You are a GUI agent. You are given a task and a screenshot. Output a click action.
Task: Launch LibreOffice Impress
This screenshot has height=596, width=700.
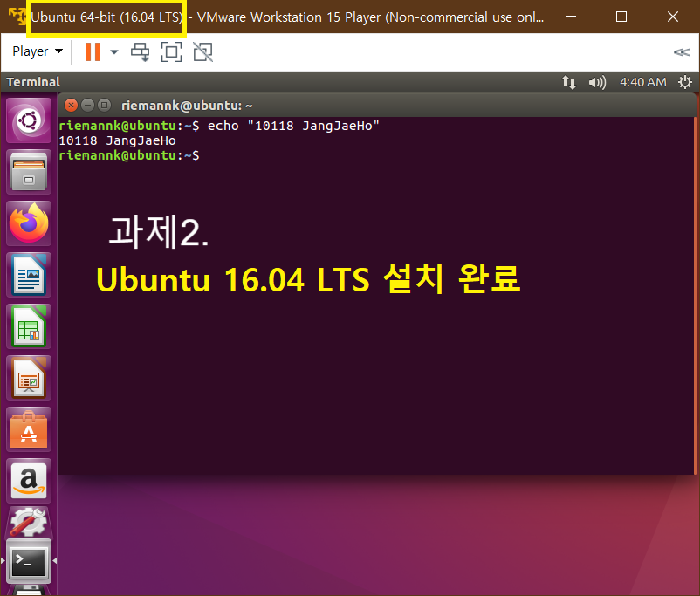pyautogui.click(x=29, y=378)
